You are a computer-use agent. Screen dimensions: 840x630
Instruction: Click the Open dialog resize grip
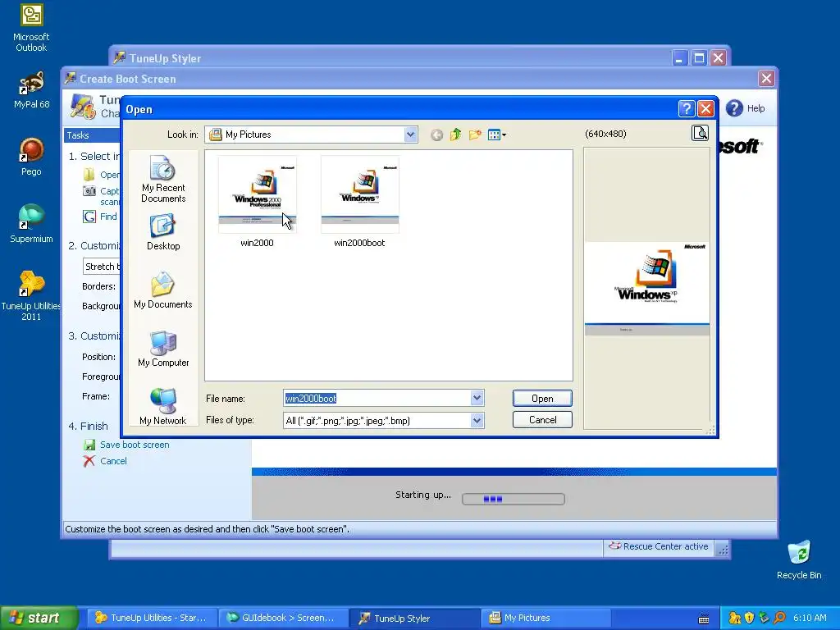click(711, 430)
